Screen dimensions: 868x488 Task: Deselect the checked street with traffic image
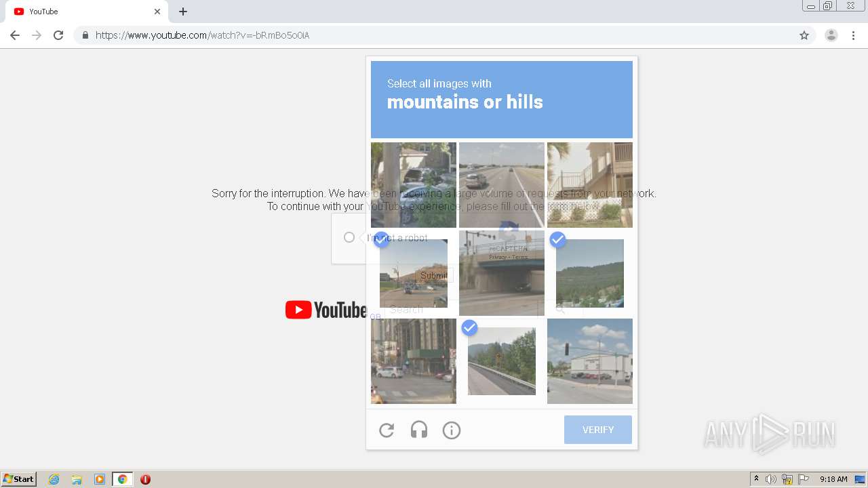414,273
